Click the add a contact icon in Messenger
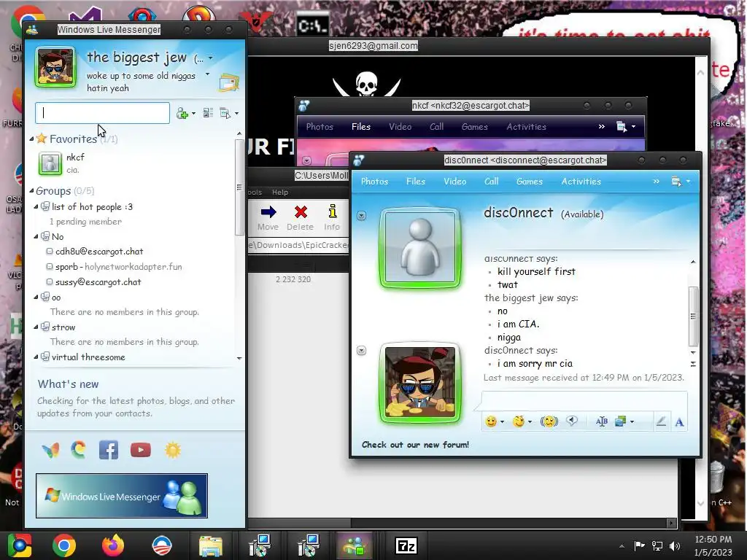This screenshot has height=560, width=747. pyautogui.click(x=182, y=113)
